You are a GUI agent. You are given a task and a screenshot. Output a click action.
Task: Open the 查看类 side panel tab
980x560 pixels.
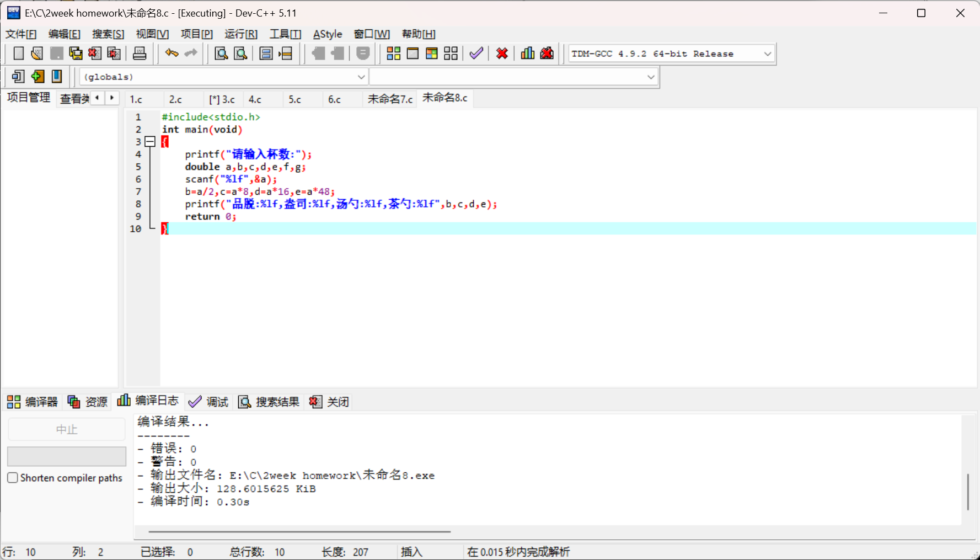[x=74, y=99]
